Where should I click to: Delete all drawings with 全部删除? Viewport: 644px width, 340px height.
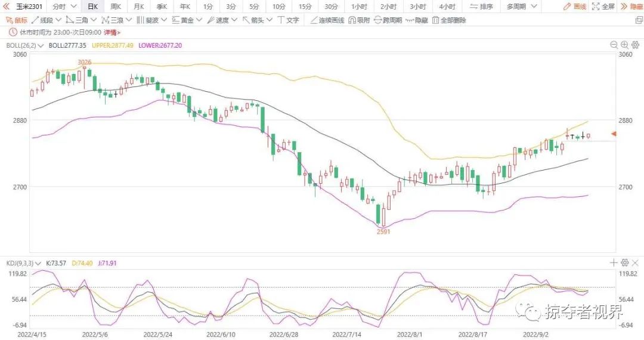[450, 20]
